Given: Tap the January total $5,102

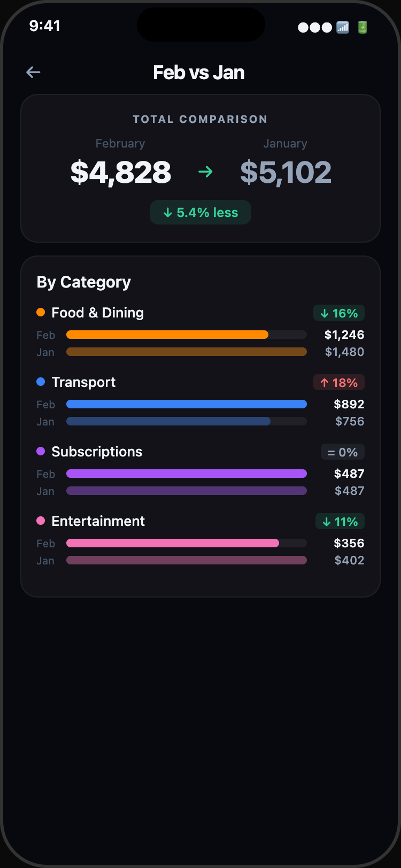Looking at the screenshot, I should (x=286, y=172).
